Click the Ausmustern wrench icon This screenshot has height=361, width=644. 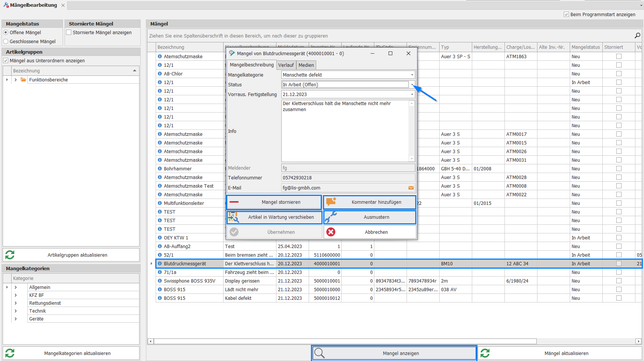click(x=330, y=217)
